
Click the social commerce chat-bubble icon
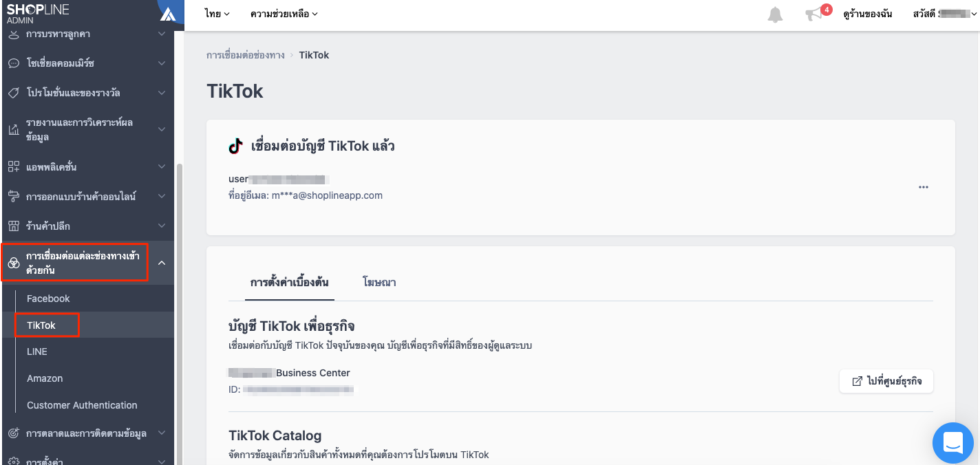13,63
